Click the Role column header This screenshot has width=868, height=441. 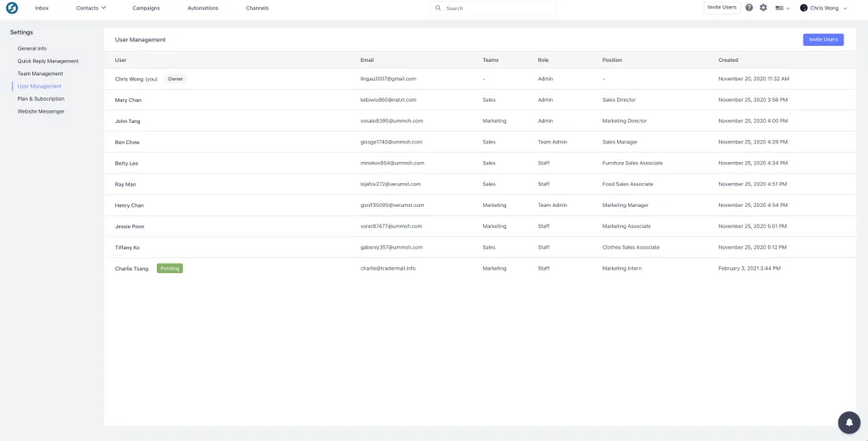pos(543,60)
